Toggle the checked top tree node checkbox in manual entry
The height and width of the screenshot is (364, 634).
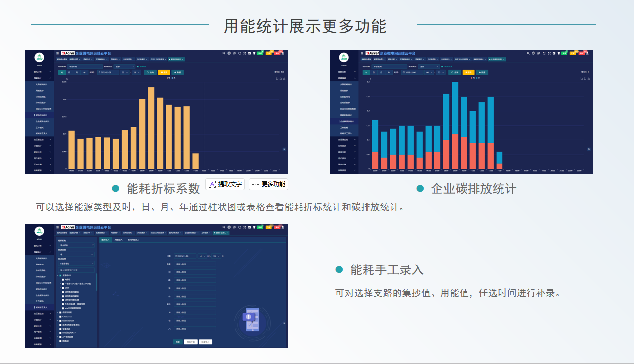[60, 275]
